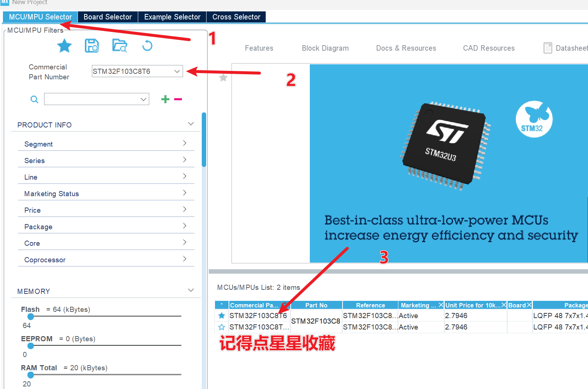Sort by the Package column header

pos(560,305)
